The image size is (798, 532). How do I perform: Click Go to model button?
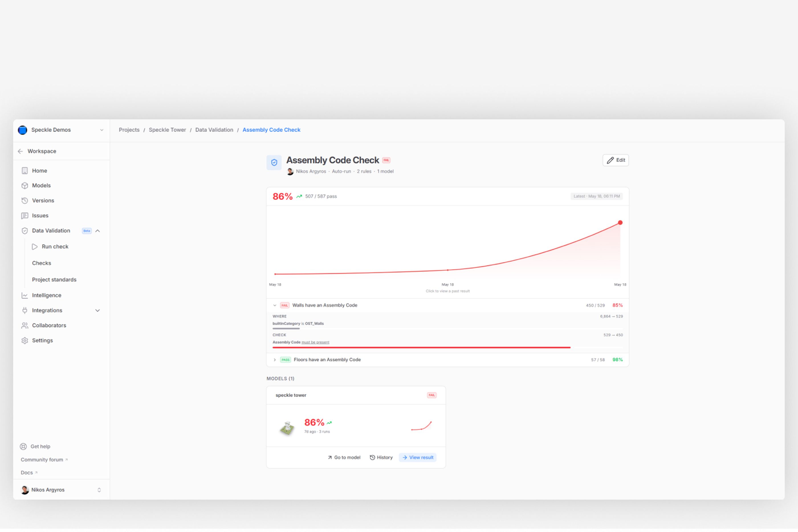(344, 458)
